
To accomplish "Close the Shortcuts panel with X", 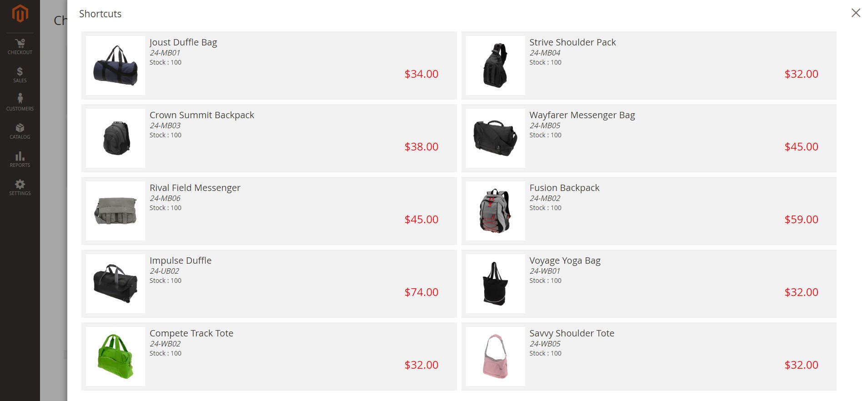I will coord(856,13).
